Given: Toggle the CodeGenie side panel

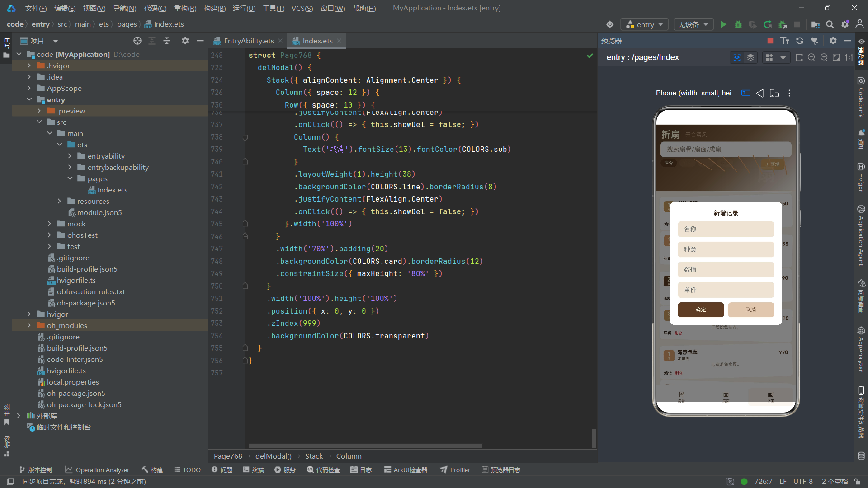Looking at the screenshot, I should pyautogui.click(x=861, y=97).
